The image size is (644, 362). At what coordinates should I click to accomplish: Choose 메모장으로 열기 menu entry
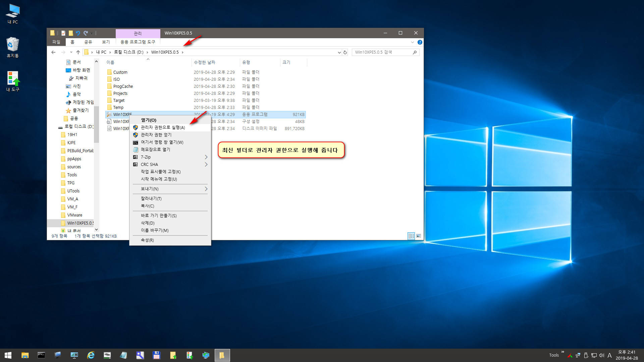tap(170, 149)
